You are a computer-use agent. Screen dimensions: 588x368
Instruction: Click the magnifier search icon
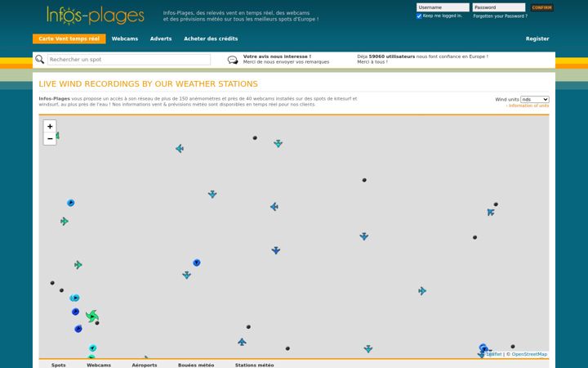[x=39, y=60]
